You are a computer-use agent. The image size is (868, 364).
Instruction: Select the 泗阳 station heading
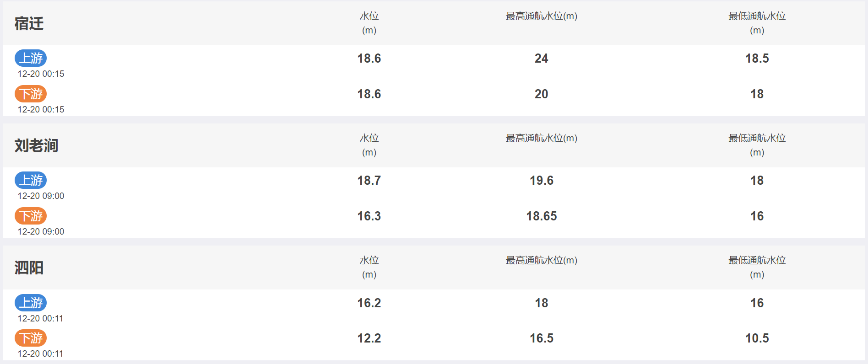click(x=29, y=268)
